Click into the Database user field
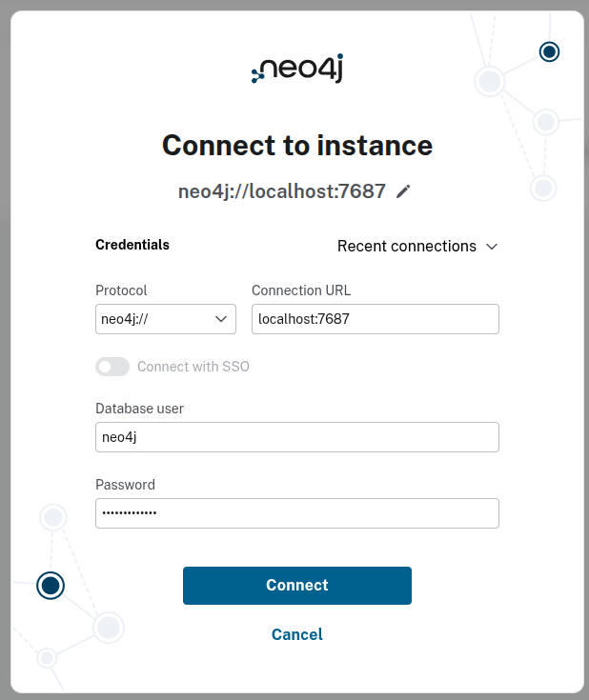This screenshot has height=700, width=589. coord(296,437)
